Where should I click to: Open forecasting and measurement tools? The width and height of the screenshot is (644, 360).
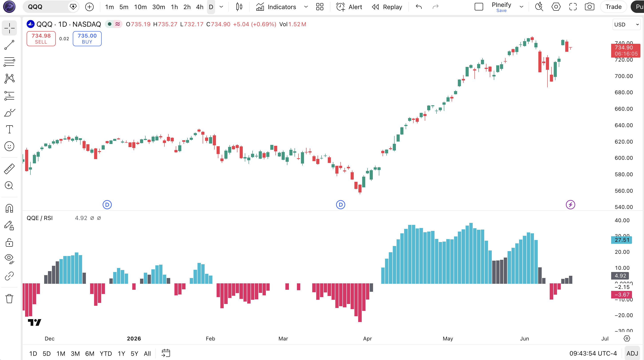click(x=9, y=96)
